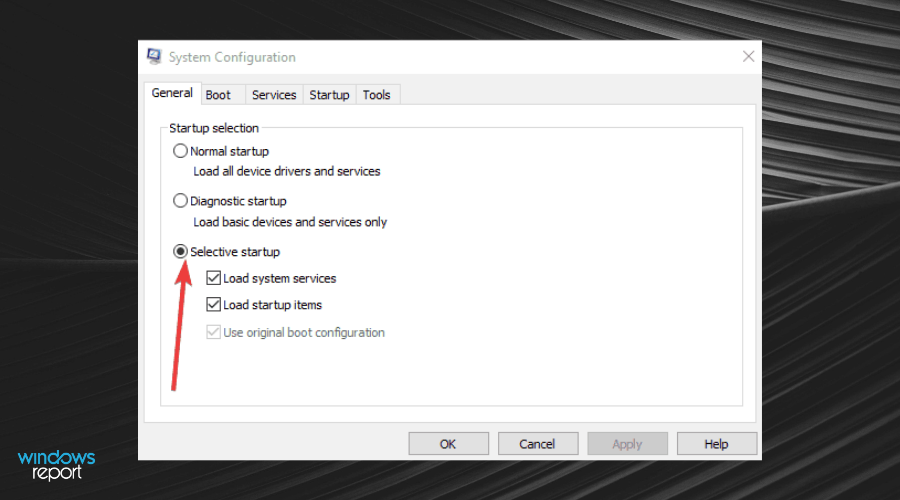Click the Windows Report logo
Image resolution: width=900 pixels, height=500 pixels.
pyautogui.click(x=56, y=465)
